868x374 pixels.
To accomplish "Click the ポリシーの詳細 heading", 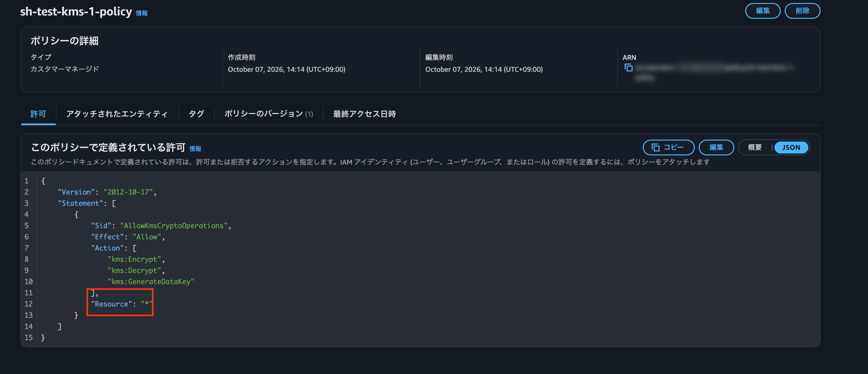I will pos(65,41).
